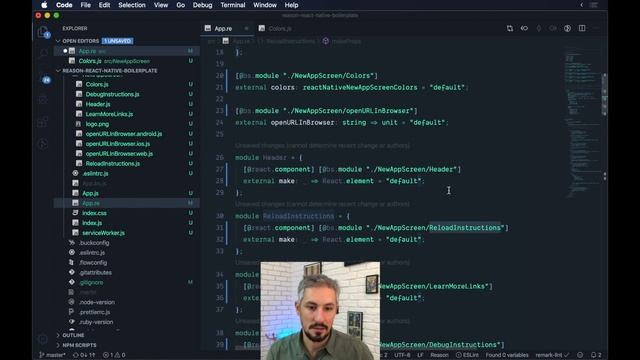640x360 pixels.
Task: Collapse the REASON-REACT-NATIVE-BOILERPLATE folder section
Action: click(x=109, y=71)
